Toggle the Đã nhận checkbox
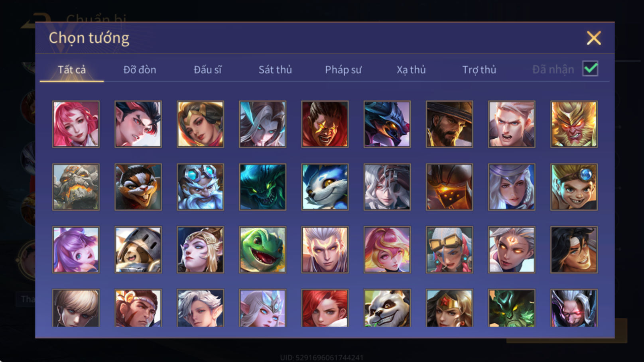The width and height of the screenshot is (644, 362). (x=590, y=69)
